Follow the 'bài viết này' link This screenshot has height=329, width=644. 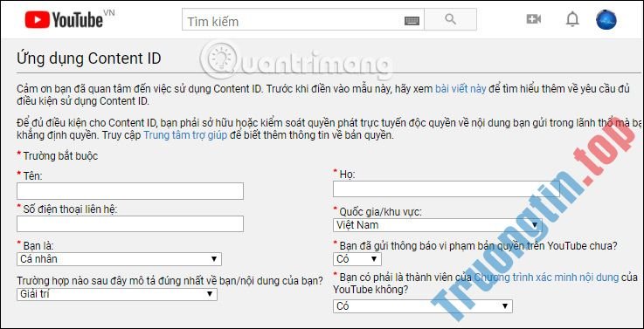(460, 89)
